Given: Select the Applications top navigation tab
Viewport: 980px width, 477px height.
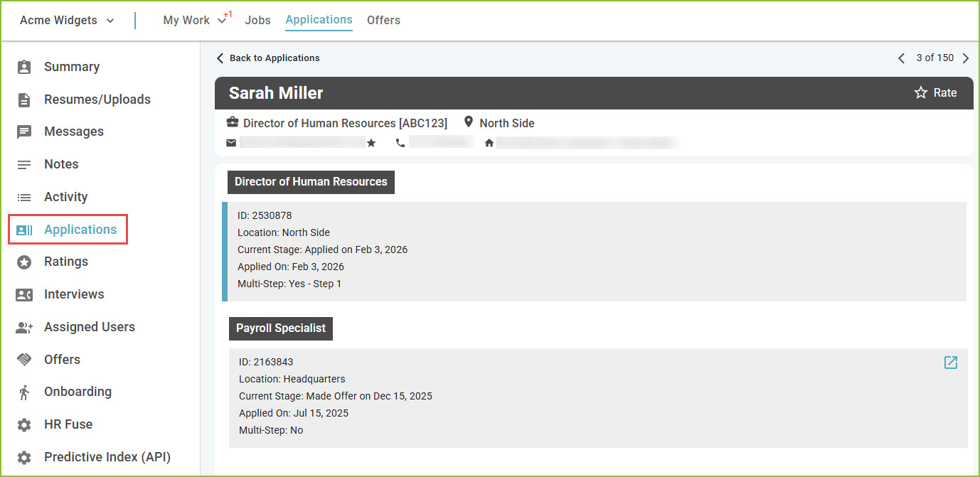Looking at the screenshot, I should [x=319, y=20].
